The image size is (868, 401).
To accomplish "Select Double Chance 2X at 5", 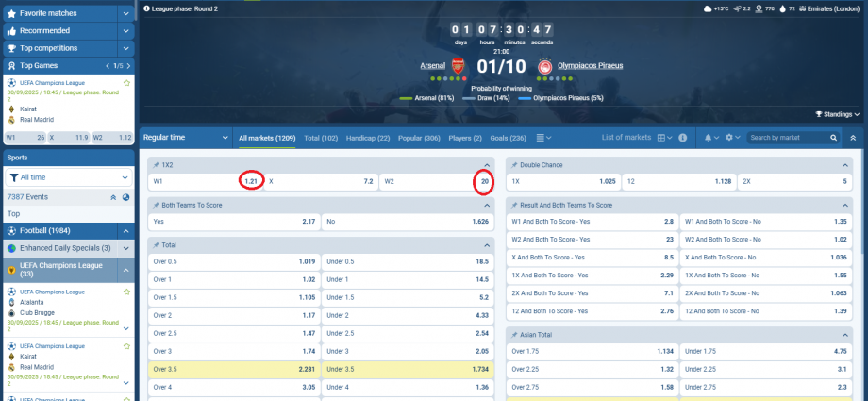I will pos(795,181).
